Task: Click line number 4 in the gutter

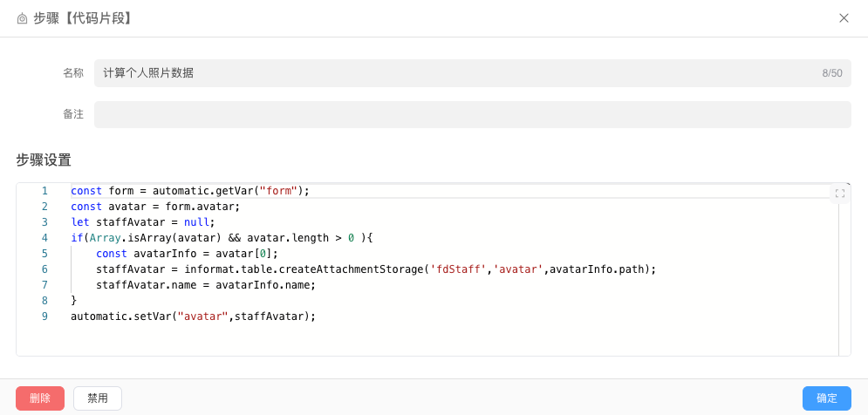Action: coord(44,238)
